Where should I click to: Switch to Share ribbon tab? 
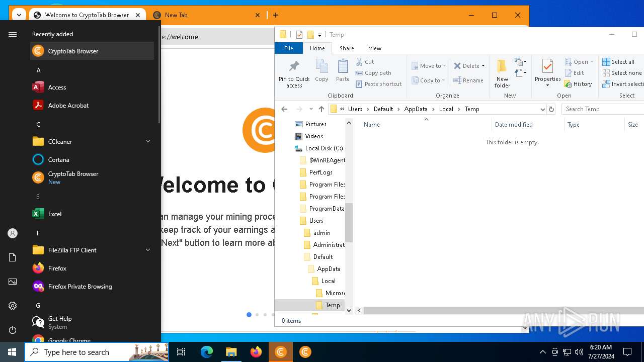tap(347, 48)
